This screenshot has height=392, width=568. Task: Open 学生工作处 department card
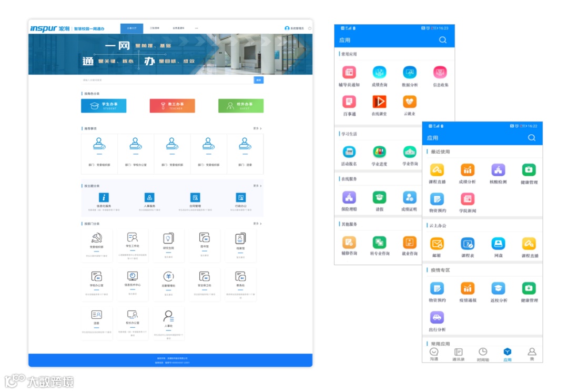[133, 246]
